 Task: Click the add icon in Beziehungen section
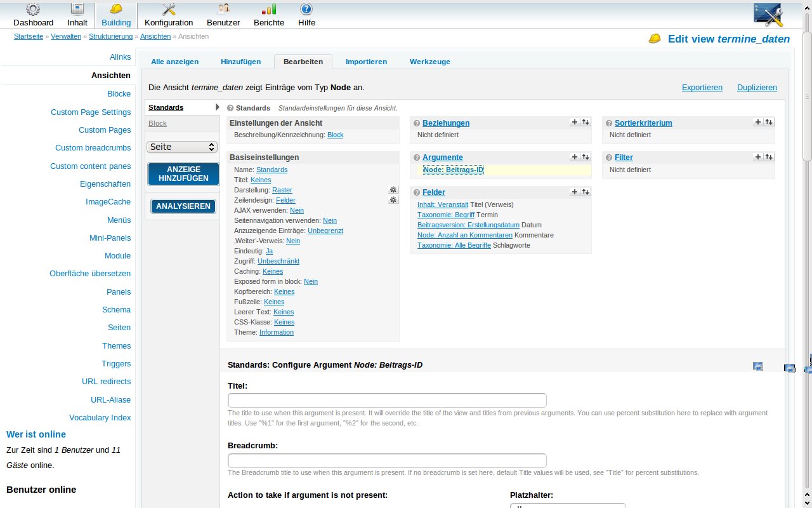coord(574,122)
